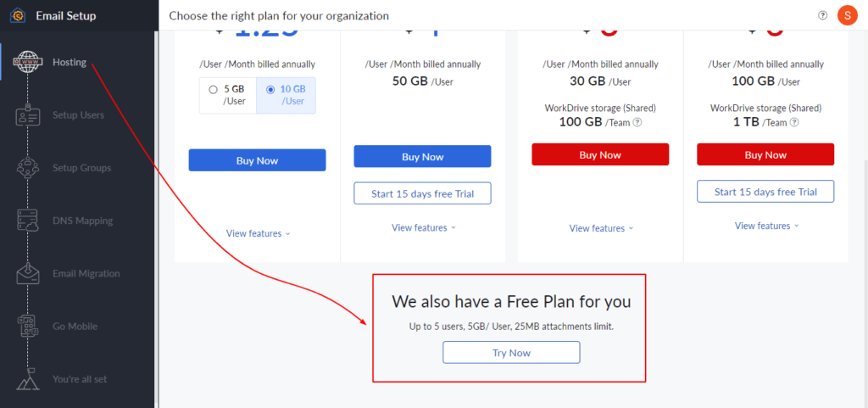Start 15 days free Trial for 100 GB plan
This screenshot has width=868, height=408.
tap(765, 192)
